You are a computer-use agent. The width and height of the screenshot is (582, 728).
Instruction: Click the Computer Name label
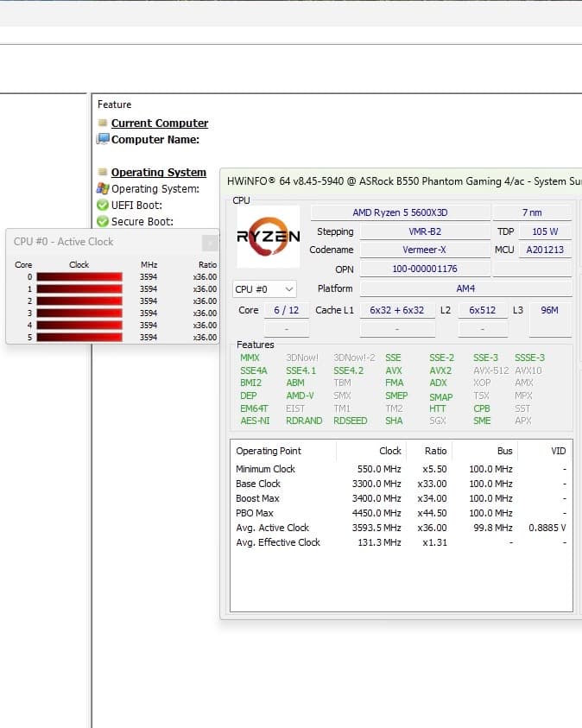pos(155,139)
